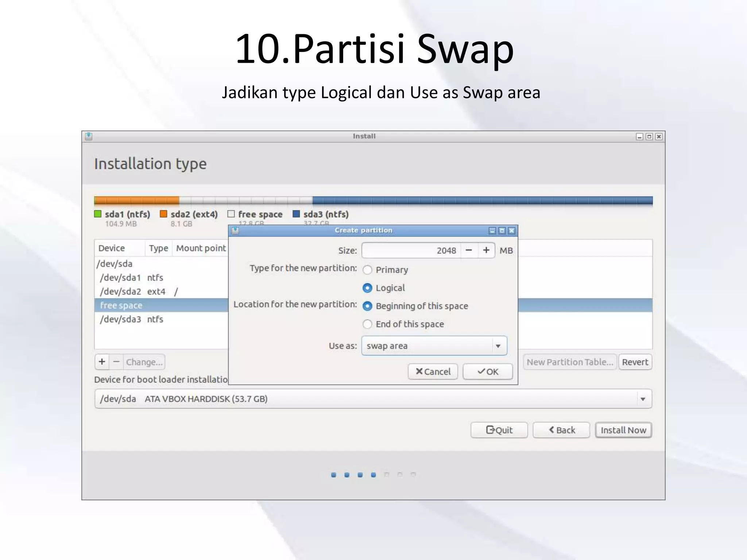This screenshot has width=747, height=560.
Task: Click Cancel in Create partition dialog
Action: tap(433, 372)
